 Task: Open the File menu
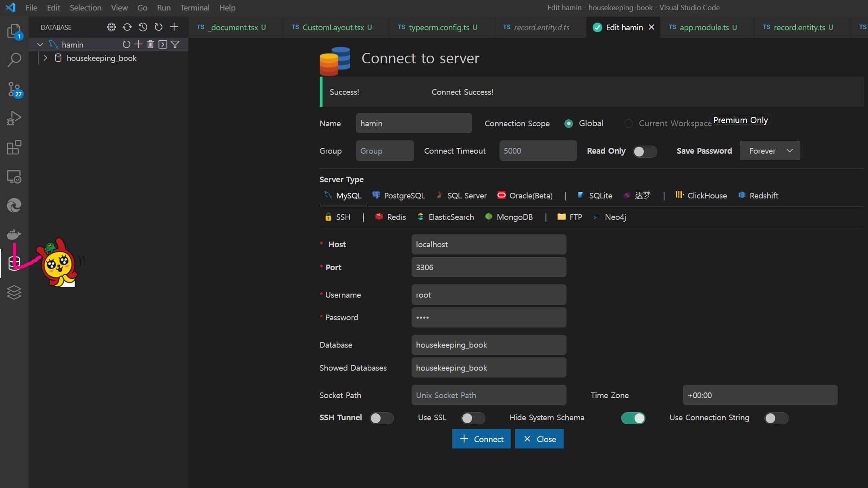click(31, 8)
